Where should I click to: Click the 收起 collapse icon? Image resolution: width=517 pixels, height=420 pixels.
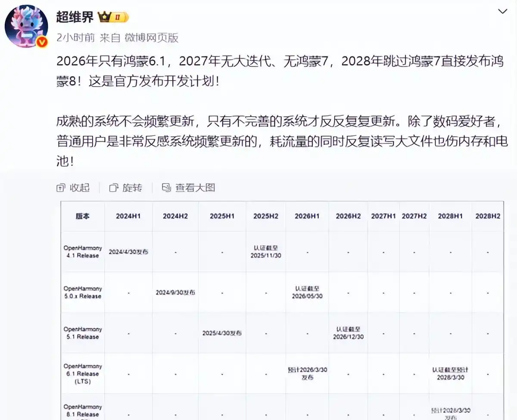(x=61, y=188)
